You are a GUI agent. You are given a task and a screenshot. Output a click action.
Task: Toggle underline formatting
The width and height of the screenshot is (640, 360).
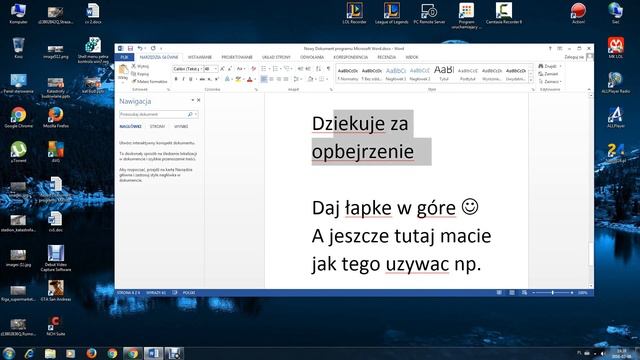click(191, 79)
